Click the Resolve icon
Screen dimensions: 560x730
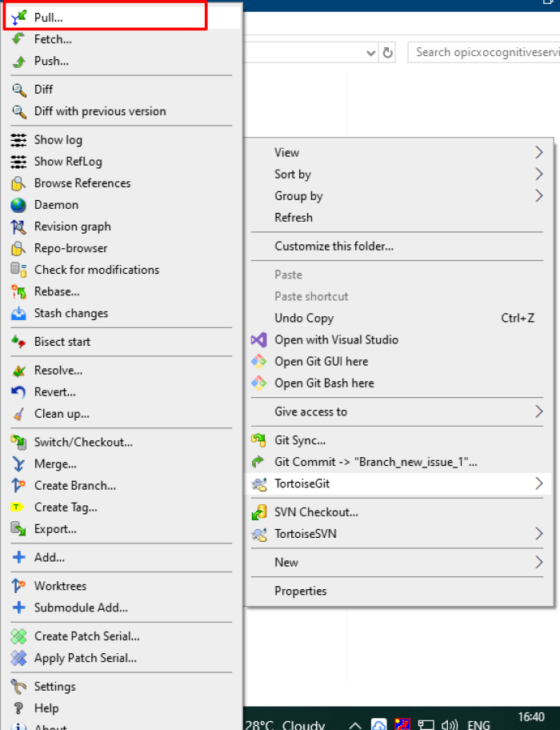coord(18,371)
